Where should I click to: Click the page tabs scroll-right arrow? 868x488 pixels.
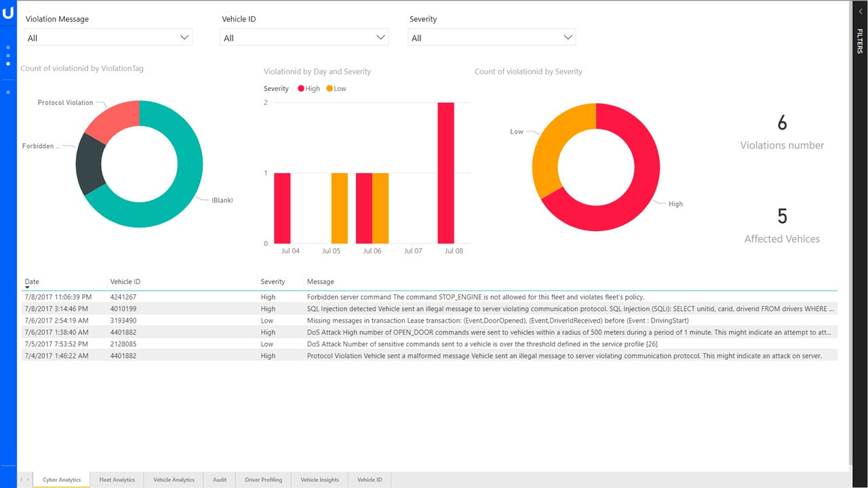pyautogui.click(x=28, y=480)
